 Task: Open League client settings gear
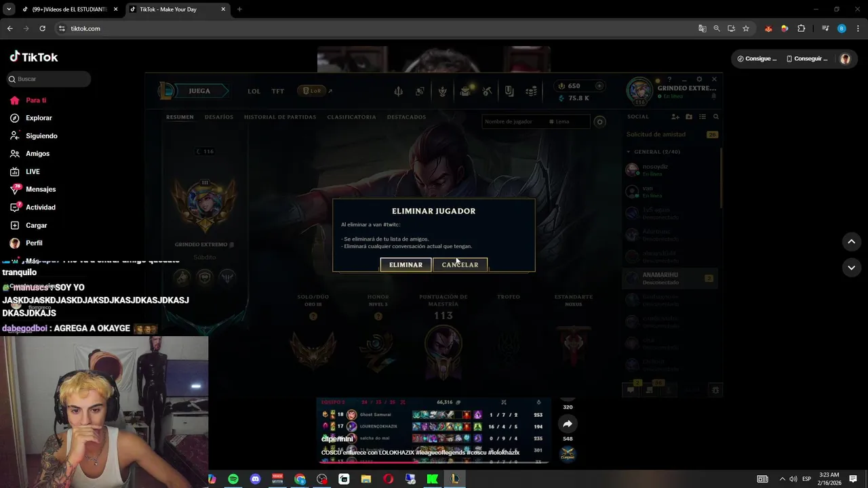tap(699, 79)
